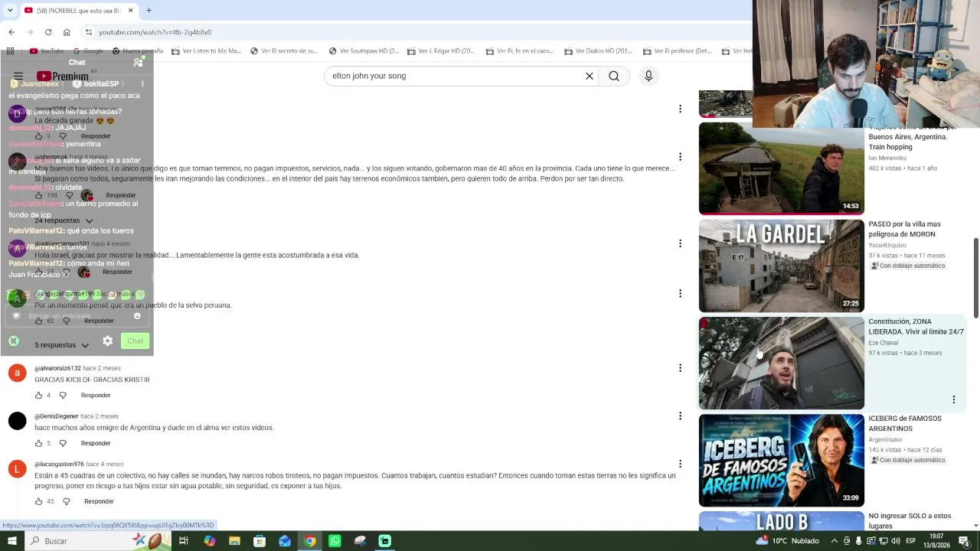Screen dimensions: 980x551
Task: Play the Train hopping video thumbnail
Action: (781, 168)
